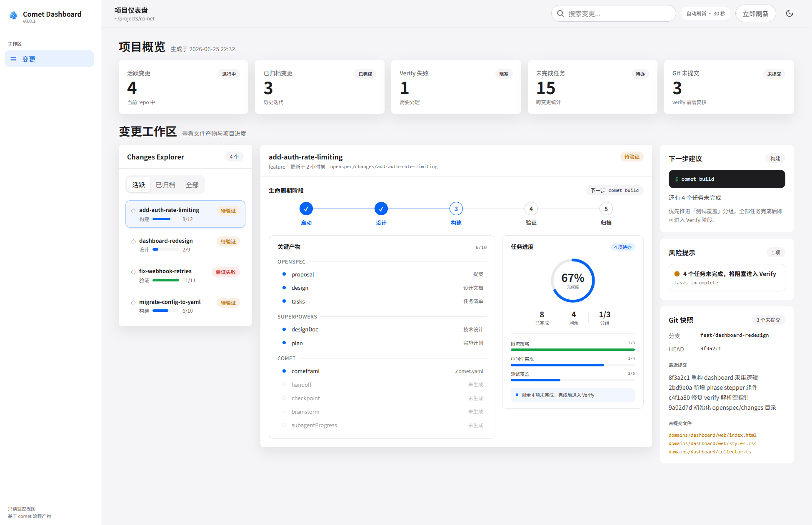Open uncommitted file domains/dashboard/collector.ts
Viewport: 812px width, 525px height.
(x=710, y=452)
